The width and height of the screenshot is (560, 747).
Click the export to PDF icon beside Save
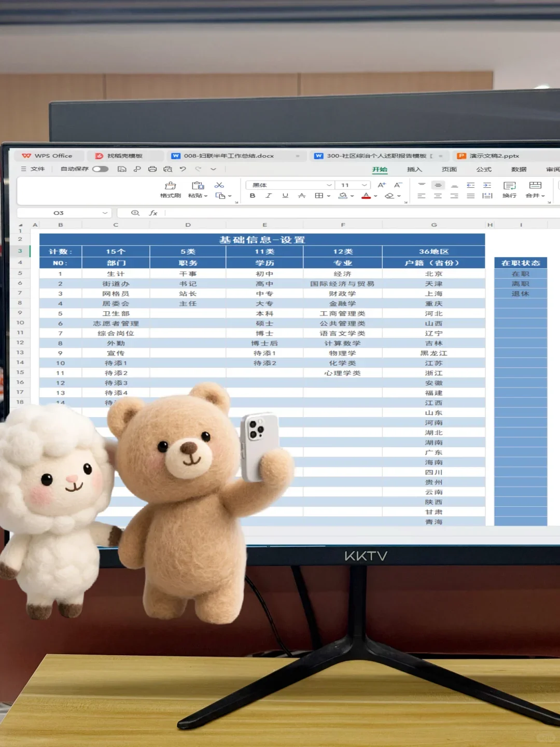point(137,169)
